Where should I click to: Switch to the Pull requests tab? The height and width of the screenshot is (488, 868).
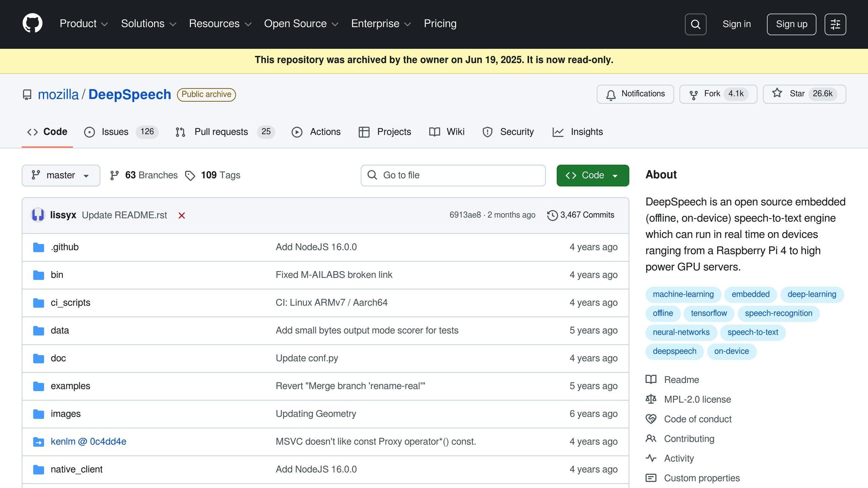tap(225, 132)
